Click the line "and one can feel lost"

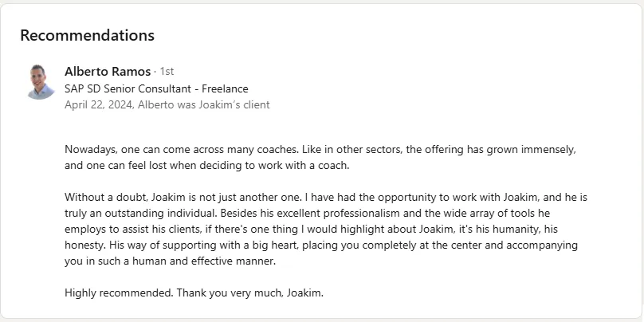pyautogui.click(x=207, y=166)
